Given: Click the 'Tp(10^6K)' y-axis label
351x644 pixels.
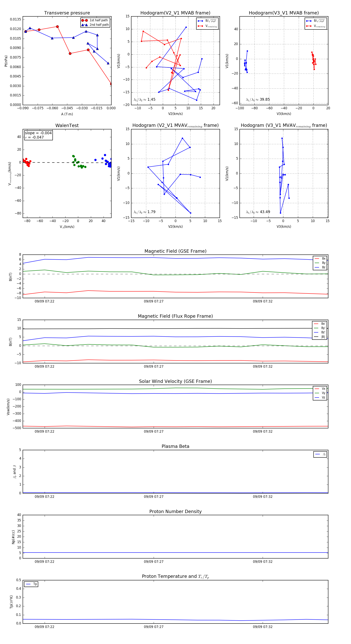Looking at the screenshot, I should (11, 602).
